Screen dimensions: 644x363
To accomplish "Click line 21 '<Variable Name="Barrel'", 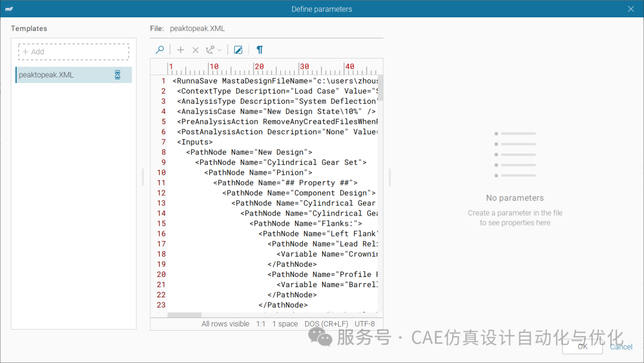I will 327,284.
